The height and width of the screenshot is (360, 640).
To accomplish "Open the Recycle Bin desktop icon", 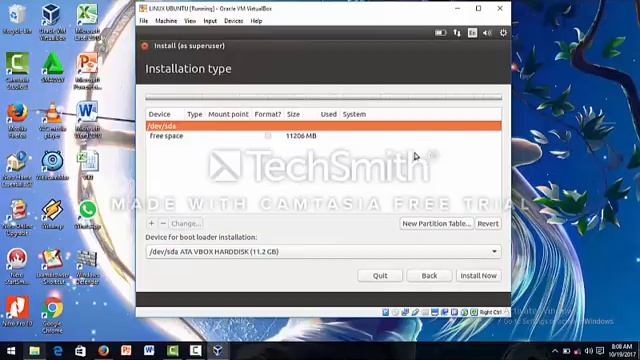I will tap(17, 20).
